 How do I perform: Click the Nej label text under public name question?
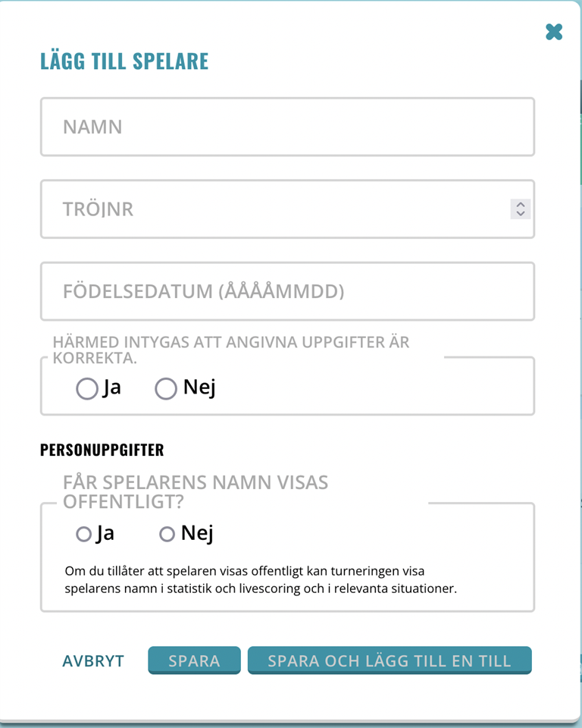(x=197, y=534)
